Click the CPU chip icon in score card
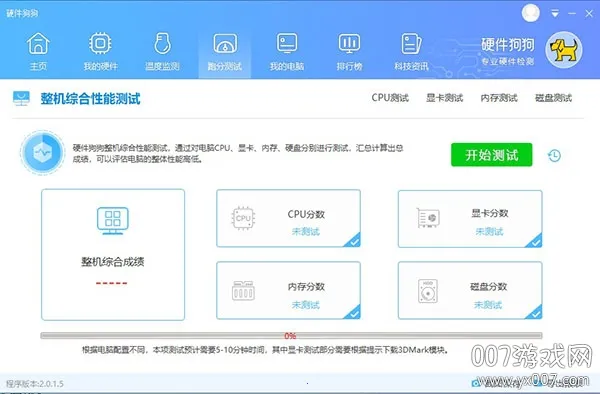 coord(243,218)
